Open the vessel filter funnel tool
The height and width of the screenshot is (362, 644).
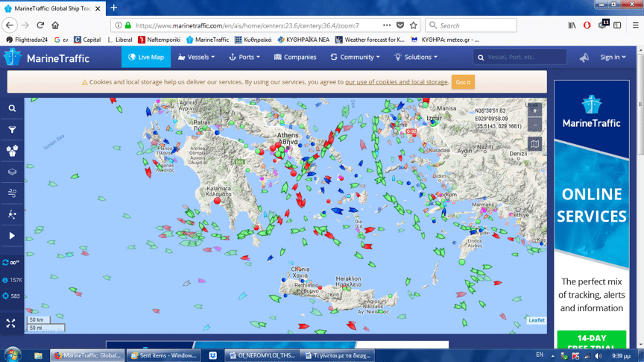tap(12, 130)
